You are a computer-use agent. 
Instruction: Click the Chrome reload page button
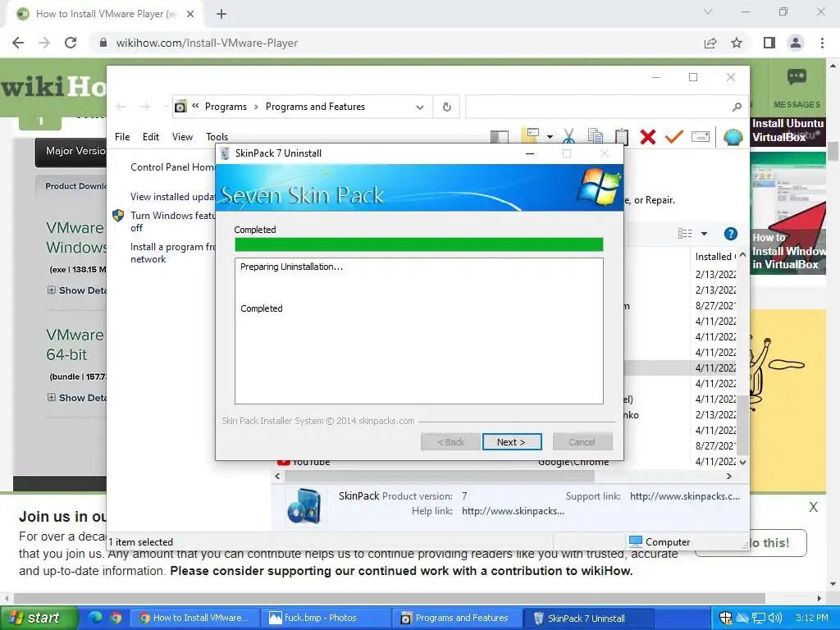(71, 43)
